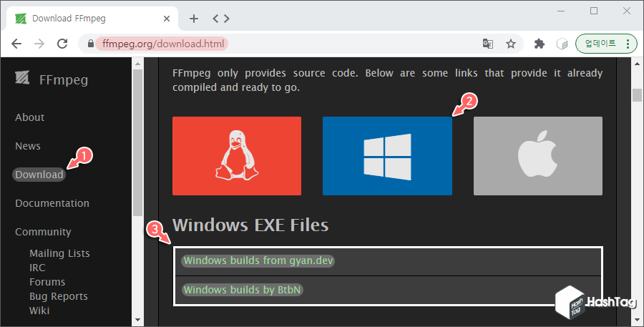Screen dimensions: 644x327
Task: Click the green FFmpeg favicon on tab
Action: tap(21, 19)
